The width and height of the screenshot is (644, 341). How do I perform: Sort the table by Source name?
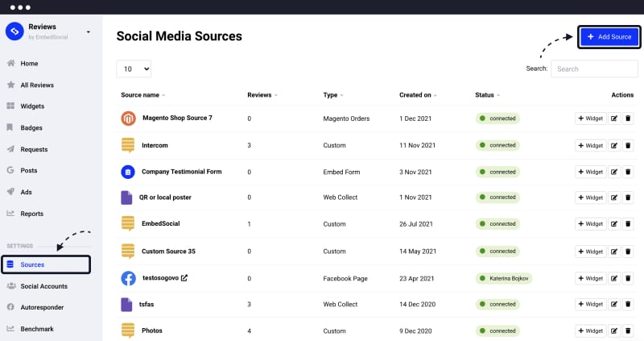pos(143,95)
